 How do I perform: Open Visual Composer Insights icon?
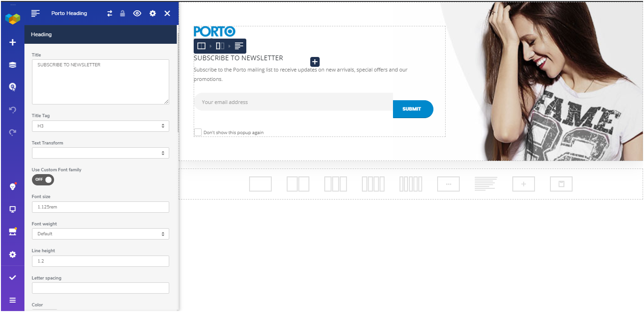click(13, 87)
